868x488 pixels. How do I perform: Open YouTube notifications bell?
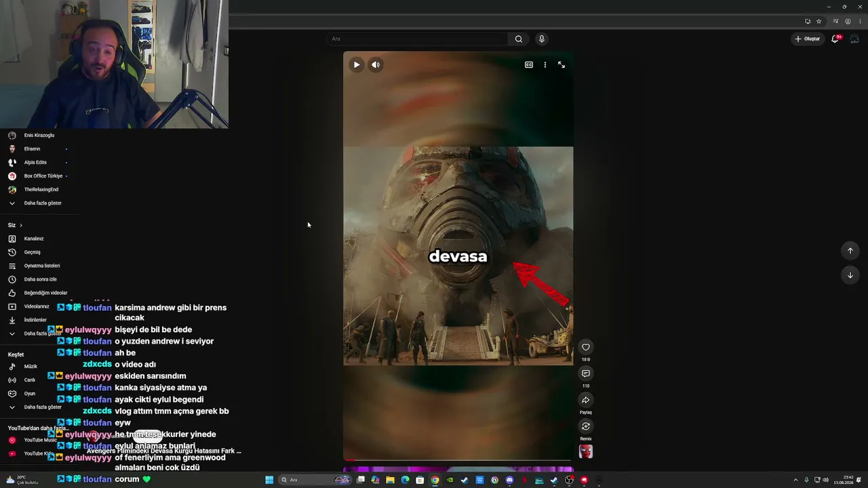[x=835, y=39]
